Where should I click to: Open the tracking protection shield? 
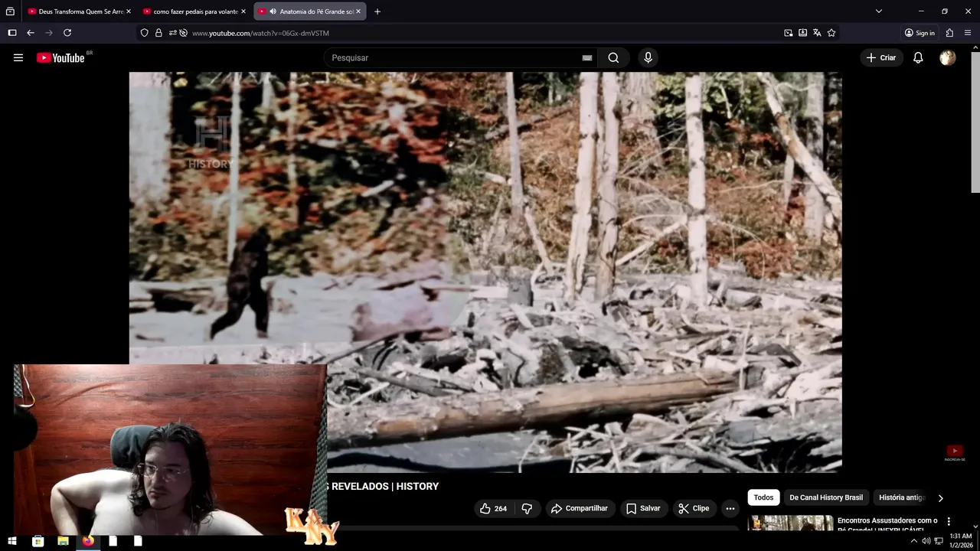tap(145, 33)
